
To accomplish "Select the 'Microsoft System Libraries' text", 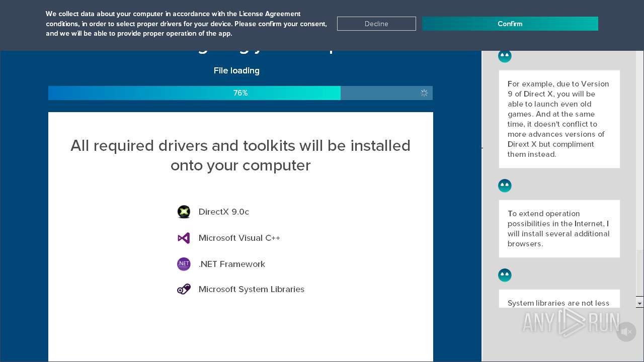I will [252, 289].
